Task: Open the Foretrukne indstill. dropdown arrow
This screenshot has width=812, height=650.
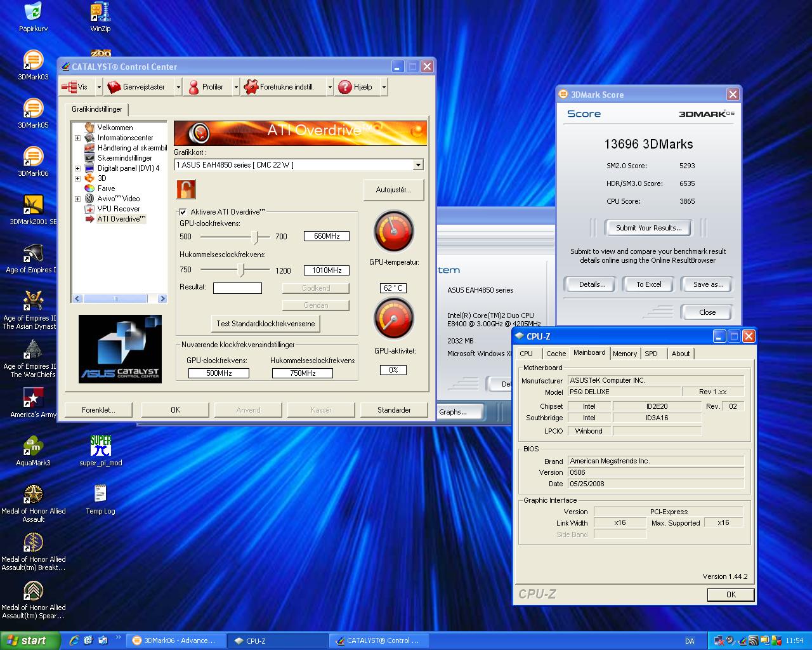Action: tap(330, 87)
